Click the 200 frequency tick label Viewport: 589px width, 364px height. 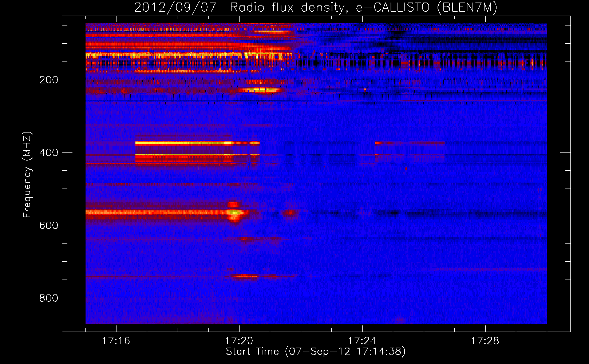click(48, 80)
